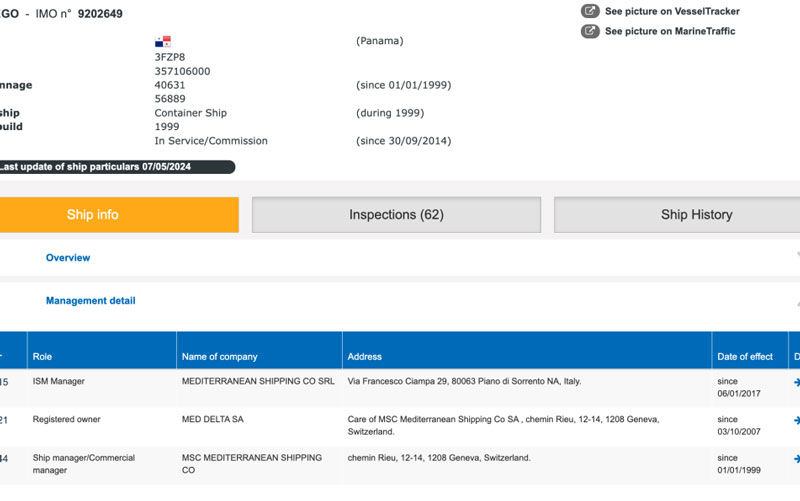Image resolution: width=800 pixels, height=501 pixels.
Task: Select the MMSI value 357106000
Action: pos(182,71)
